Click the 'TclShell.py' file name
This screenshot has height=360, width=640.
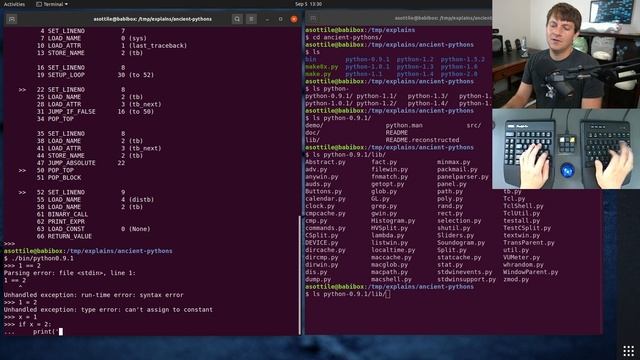pyautogui.click(x=523, y=206)
